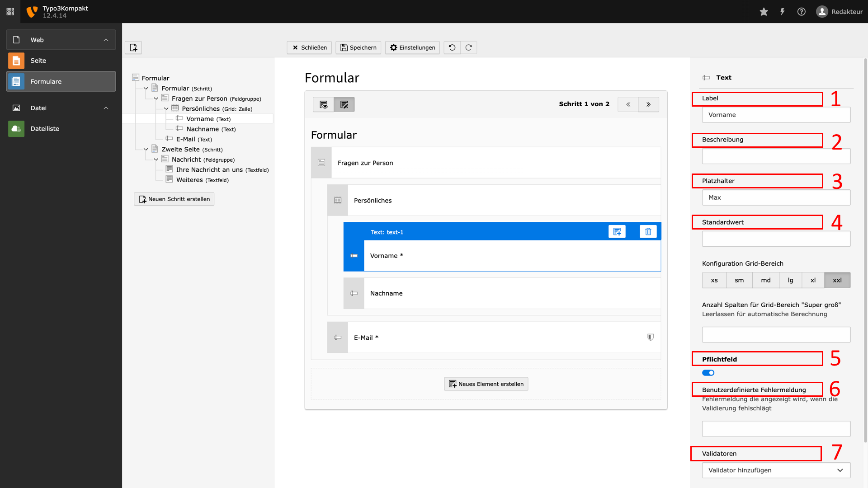Click the flush cache lightning icon
This screenshot has width=868, height=488.
(782, 12)
